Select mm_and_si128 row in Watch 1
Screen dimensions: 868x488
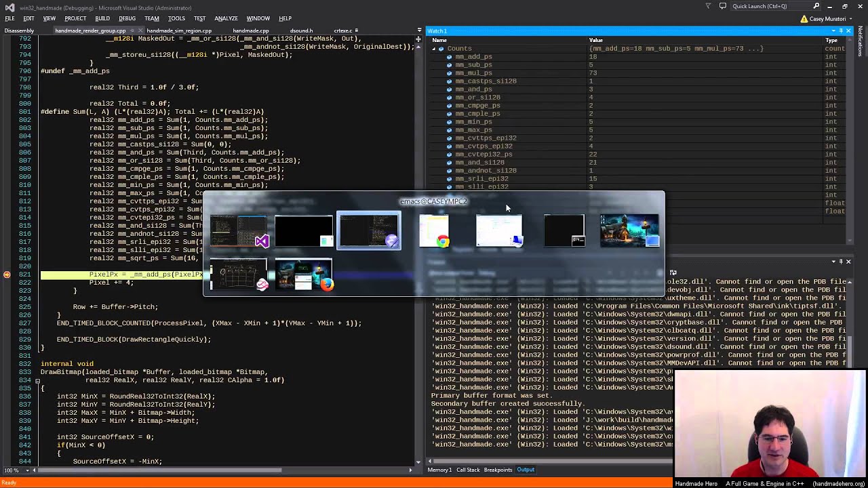pos(638,163)
